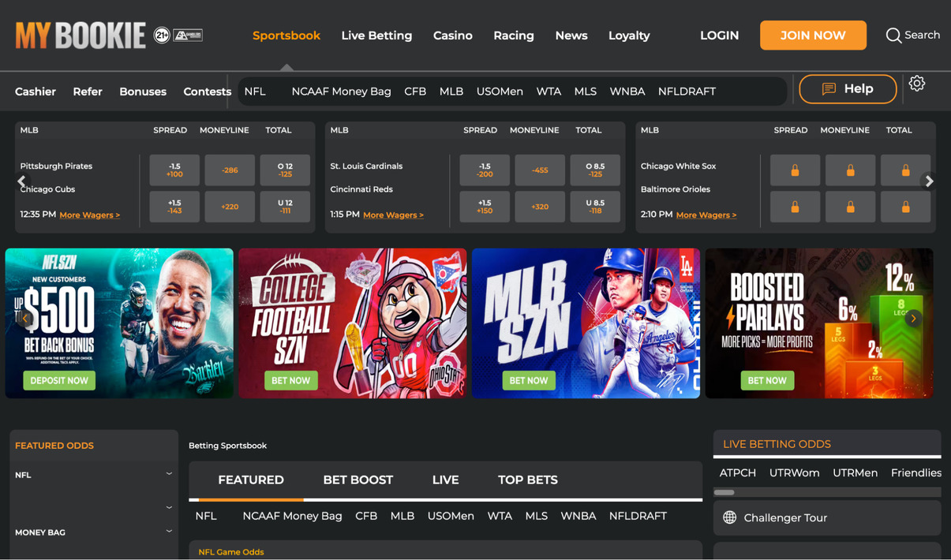Open the Sportsbook menu
Image resolution: width=951 pixels, height=560 pixels.
286,35
